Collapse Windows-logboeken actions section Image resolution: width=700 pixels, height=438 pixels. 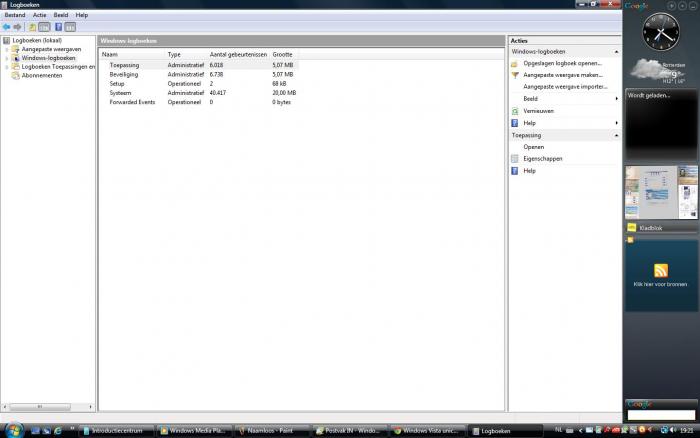[x=616, y=52]
